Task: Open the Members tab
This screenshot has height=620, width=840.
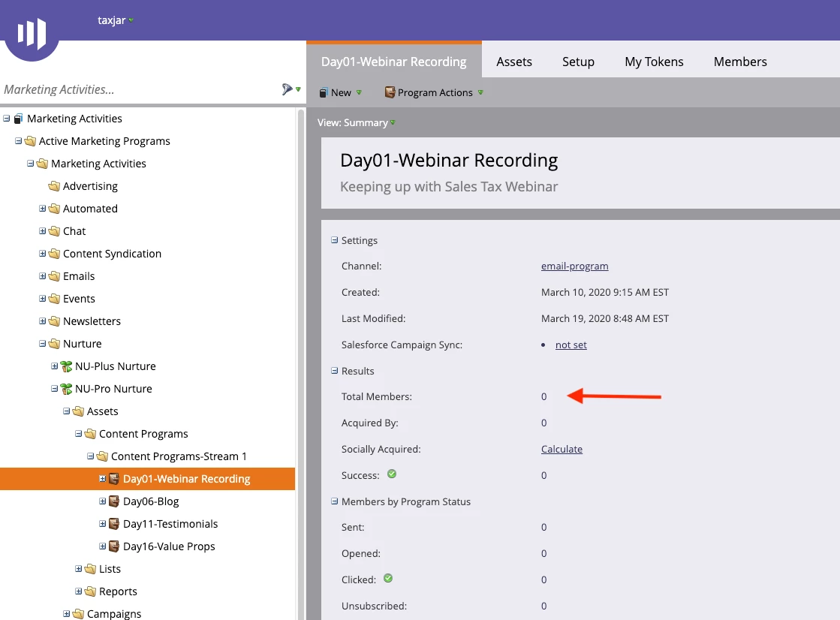Action: pyautogui.click(x=740, y=62)
